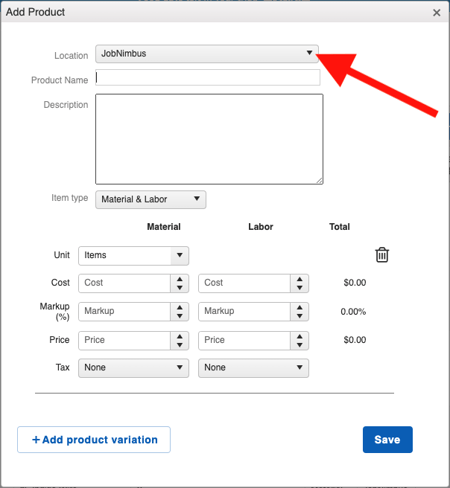Close the Add Product dialog

point(436,13)
